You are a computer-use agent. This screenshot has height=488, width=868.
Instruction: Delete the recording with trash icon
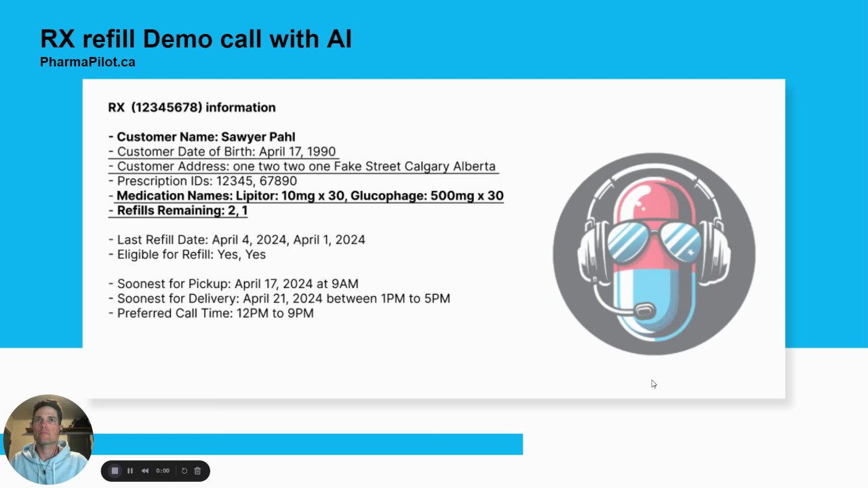tap(197, 470)
